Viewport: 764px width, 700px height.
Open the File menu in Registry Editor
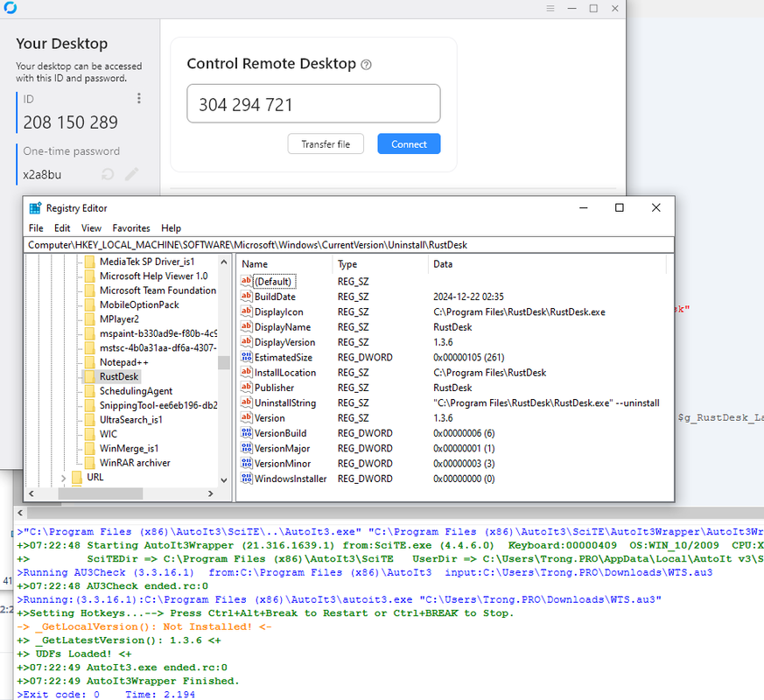[x=36, y=228]
